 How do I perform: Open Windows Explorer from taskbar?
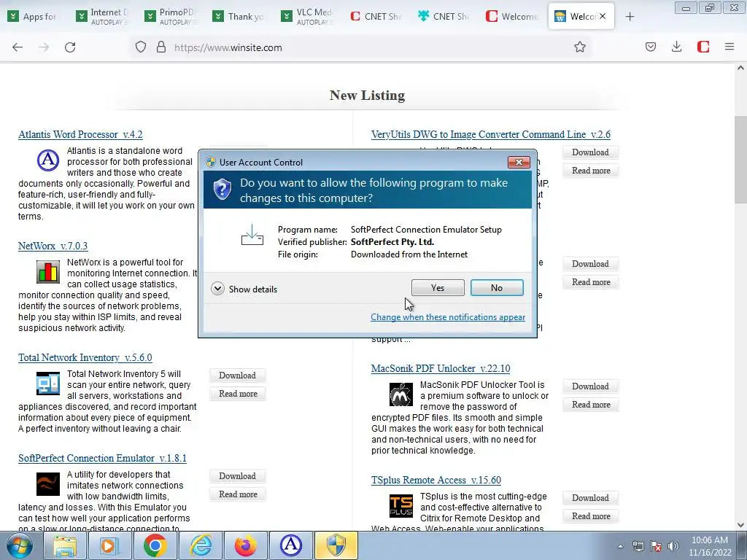pyautogui.click(x=65, y=545)
